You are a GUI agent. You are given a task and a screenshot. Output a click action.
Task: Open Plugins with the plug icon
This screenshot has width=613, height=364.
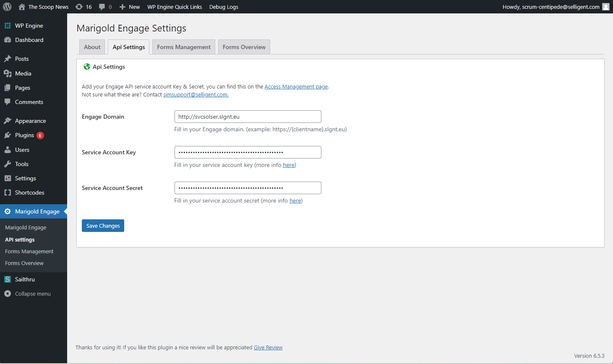click(x=8, y=135)
